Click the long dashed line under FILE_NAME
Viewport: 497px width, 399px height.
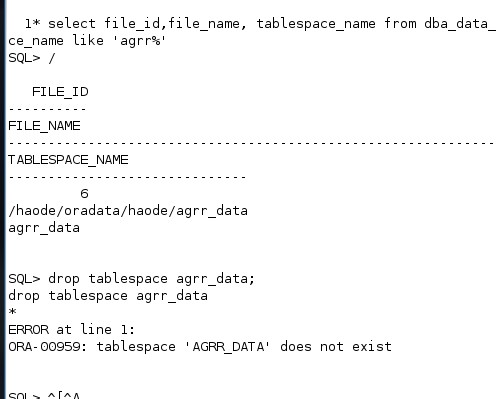pyautogui.click(x=252, y=143)
